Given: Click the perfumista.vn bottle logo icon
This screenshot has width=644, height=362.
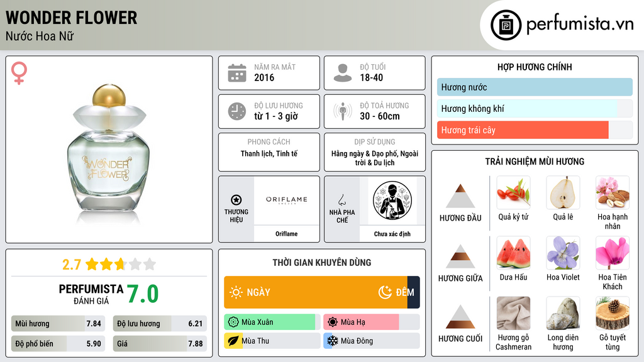Looking at the screenshot, I should pos(506,25).
